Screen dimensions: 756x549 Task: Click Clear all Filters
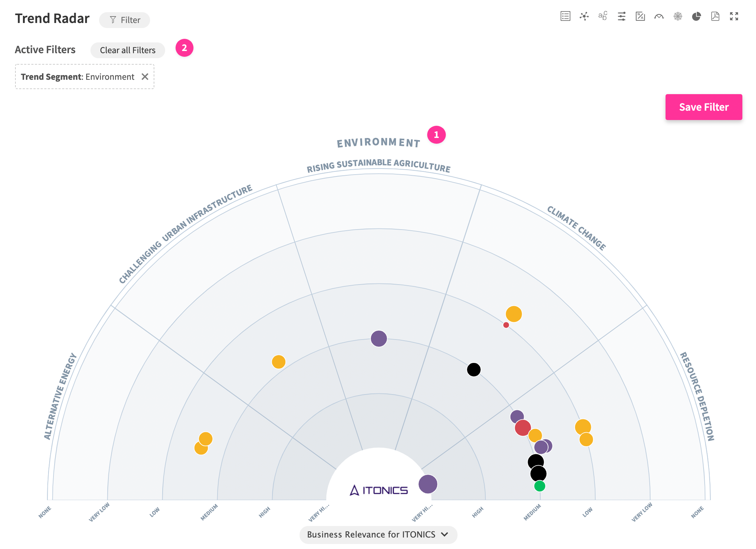click(x=127, y=50)
